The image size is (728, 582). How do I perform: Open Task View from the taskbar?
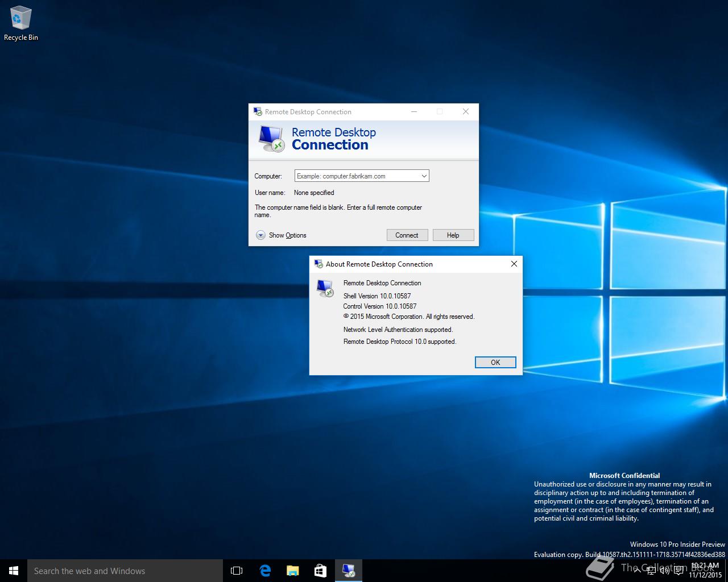point(237,571)
